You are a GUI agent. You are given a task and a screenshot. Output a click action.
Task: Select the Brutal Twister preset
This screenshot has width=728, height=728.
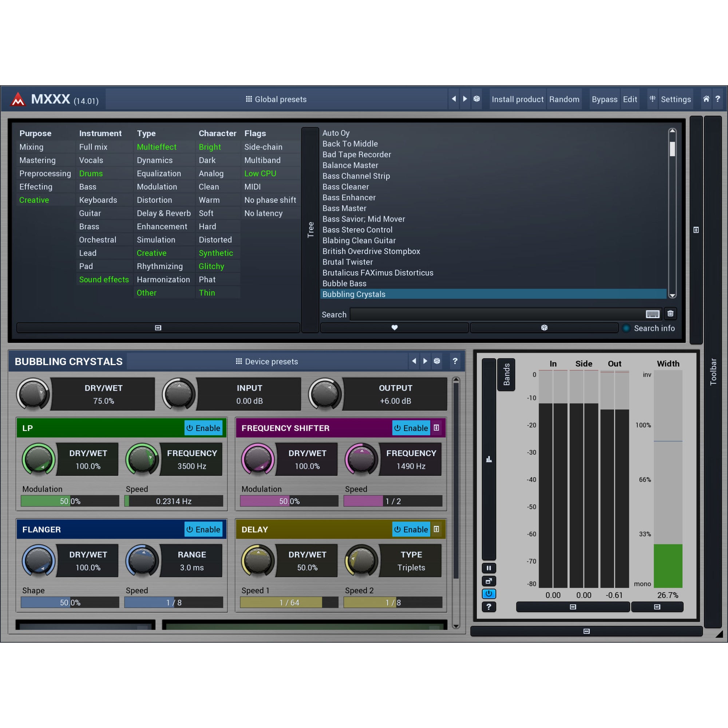pos(493,262)
